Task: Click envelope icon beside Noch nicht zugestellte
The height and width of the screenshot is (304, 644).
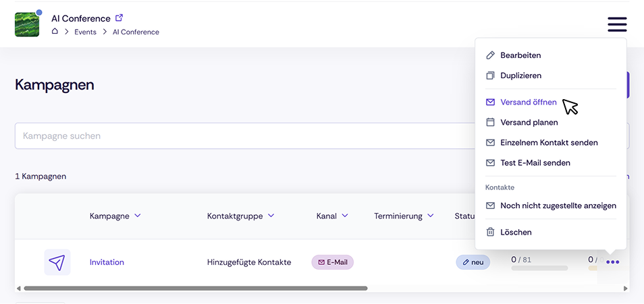Action: tap(490, 206)
